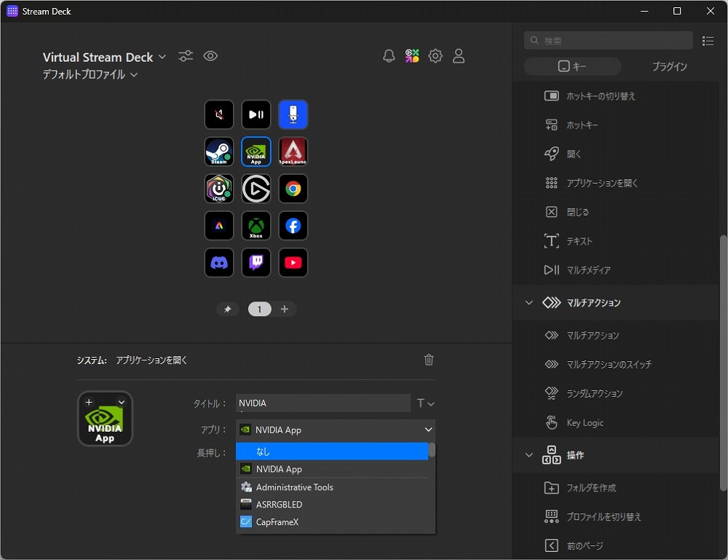Select the NVIDIA App key on deck
The image size is (728, 560).
tap(256, 151)
